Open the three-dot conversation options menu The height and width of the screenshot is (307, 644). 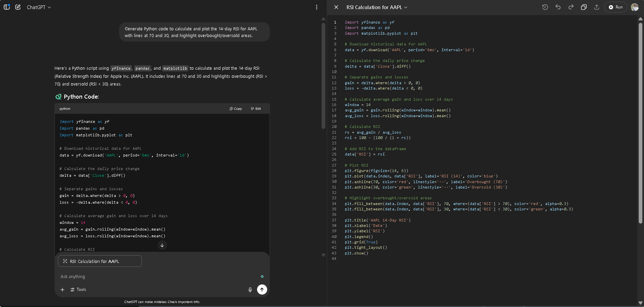pos(317,7)
